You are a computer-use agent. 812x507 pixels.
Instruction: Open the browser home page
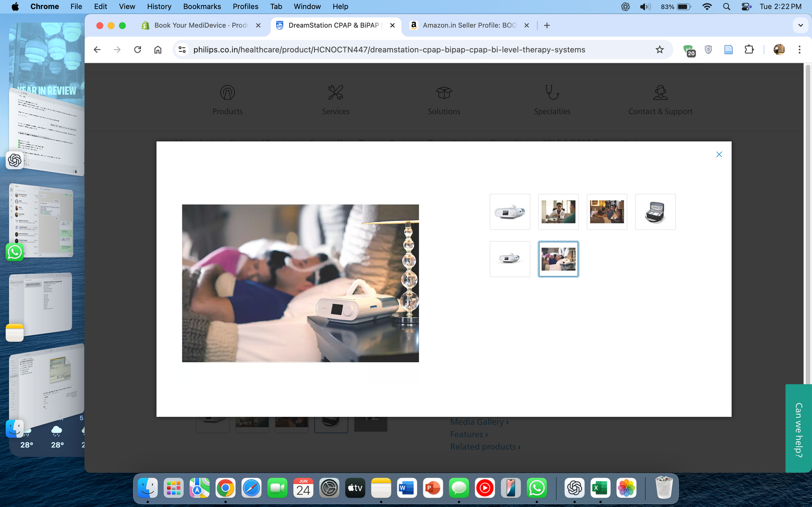[158, 50]
